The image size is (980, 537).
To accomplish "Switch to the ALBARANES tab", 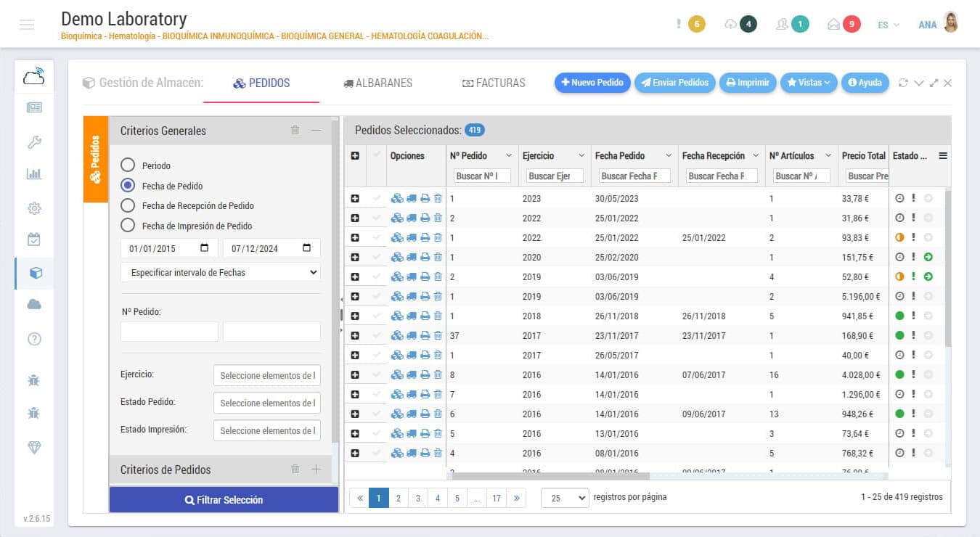I will click(378, 83).
